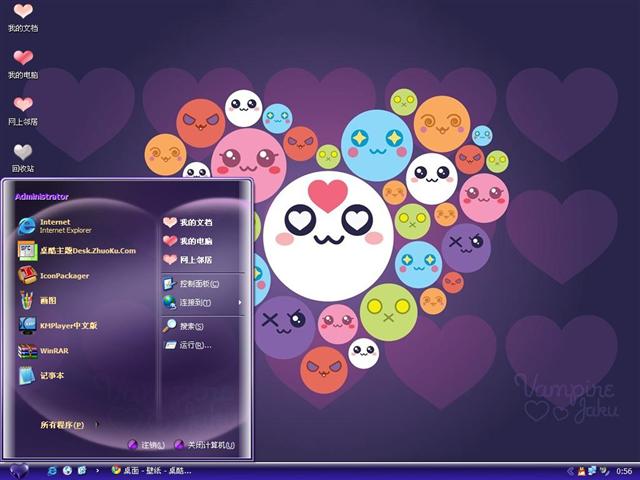The height and width of the screenshot is (480, 640).
Task: Click the network computers tray icon
Action: 592,471
